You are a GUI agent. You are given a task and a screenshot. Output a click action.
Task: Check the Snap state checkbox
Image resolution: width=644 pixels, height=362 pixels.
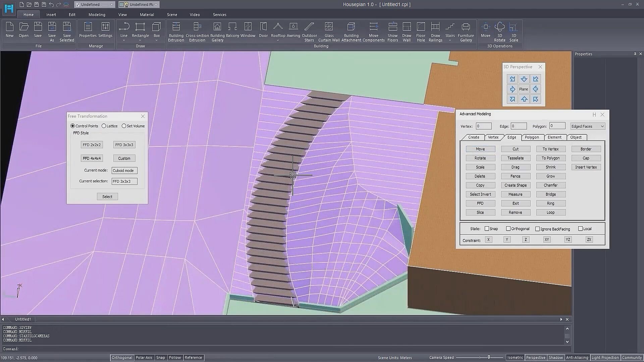487,229
